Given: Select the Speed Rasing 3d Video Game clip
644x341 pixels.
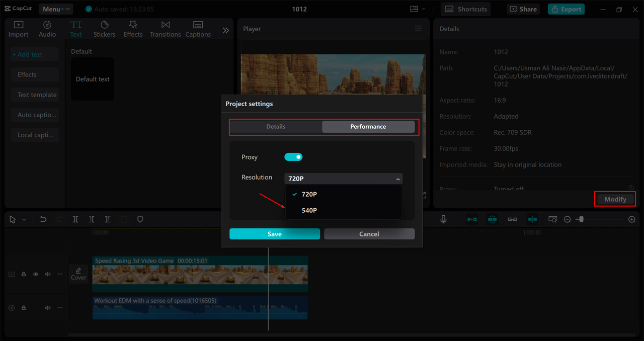Looking at the screenshot, I should [200, 274].
